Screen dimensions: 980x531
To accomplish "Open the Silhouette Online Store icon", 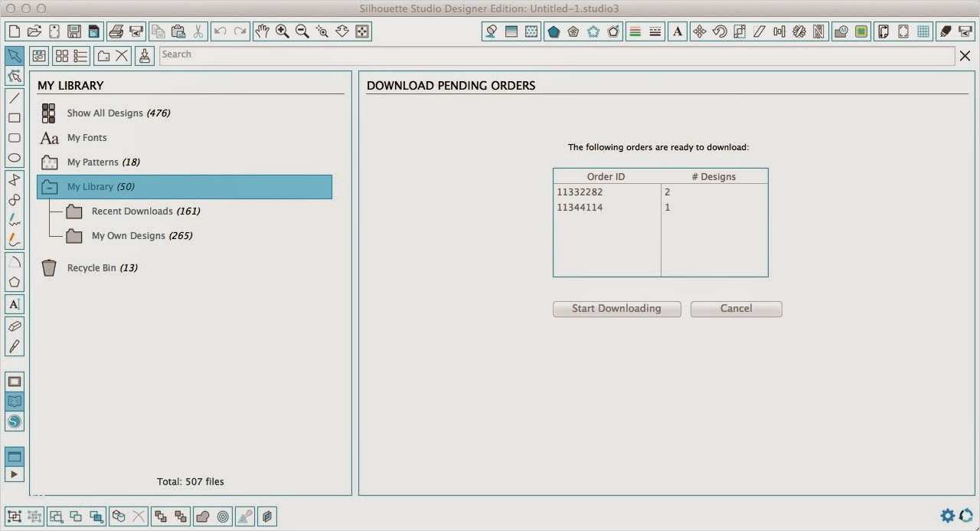I will 14,421.
